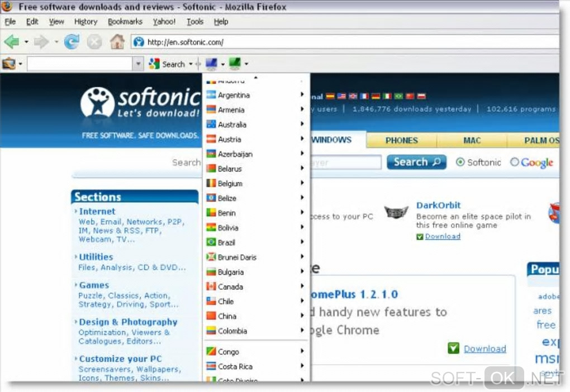Select the Google search radio button
Viewport: 570px width, 392px height.
tap(514, 162)
